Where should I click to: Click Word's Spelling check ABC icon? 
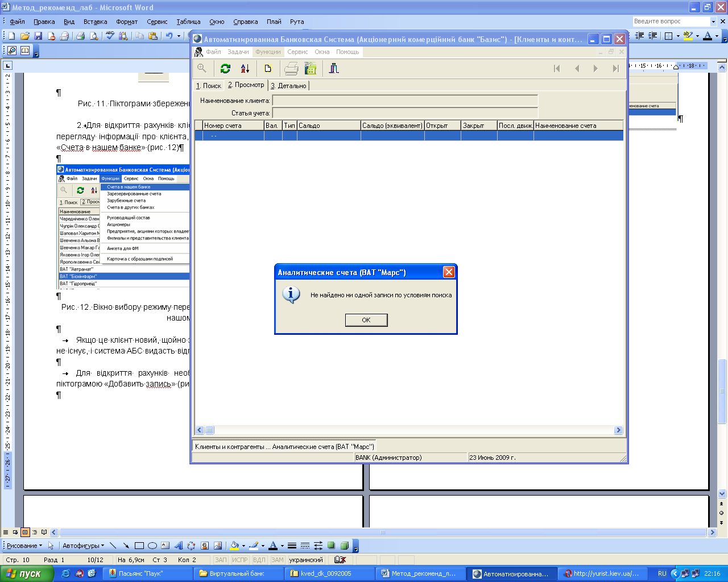(x=110, y=36)
